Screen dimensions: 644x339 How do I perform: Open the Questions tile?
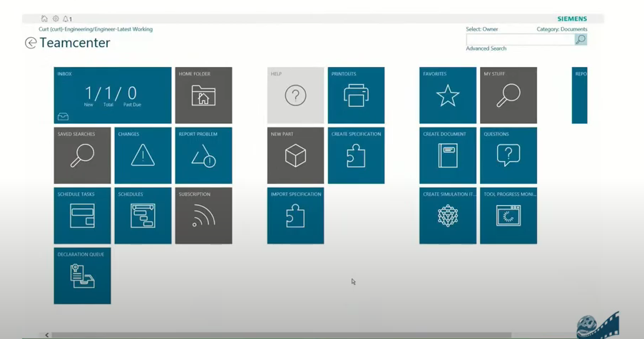pyautogui.click(x=508, y=155)
